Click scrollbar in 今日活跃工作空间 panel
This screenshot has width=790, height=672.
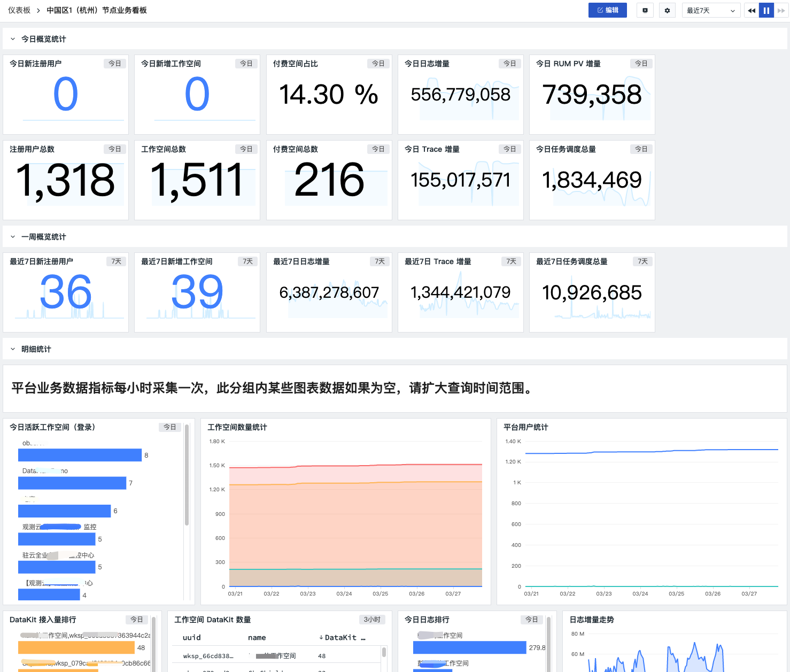[x=187, y=475]
